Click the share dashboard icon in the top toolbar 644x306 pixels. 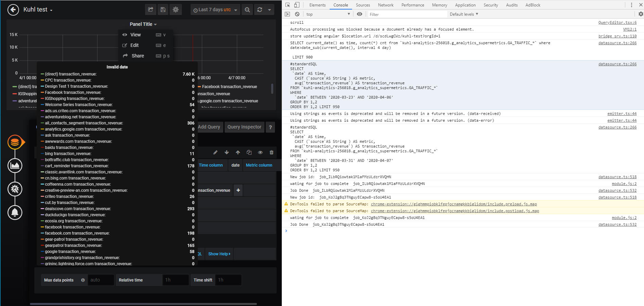[x=151, y=10]
